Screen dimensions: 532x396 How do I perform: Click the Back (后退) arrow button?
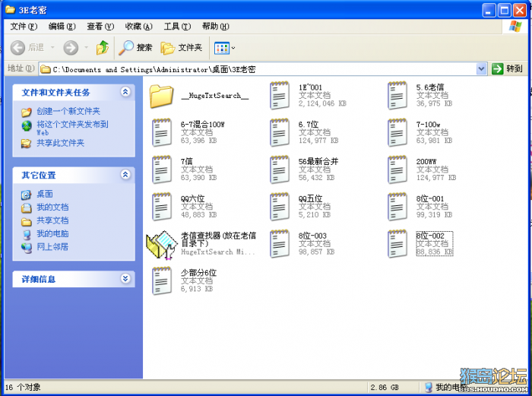click(x=17, y=48)
